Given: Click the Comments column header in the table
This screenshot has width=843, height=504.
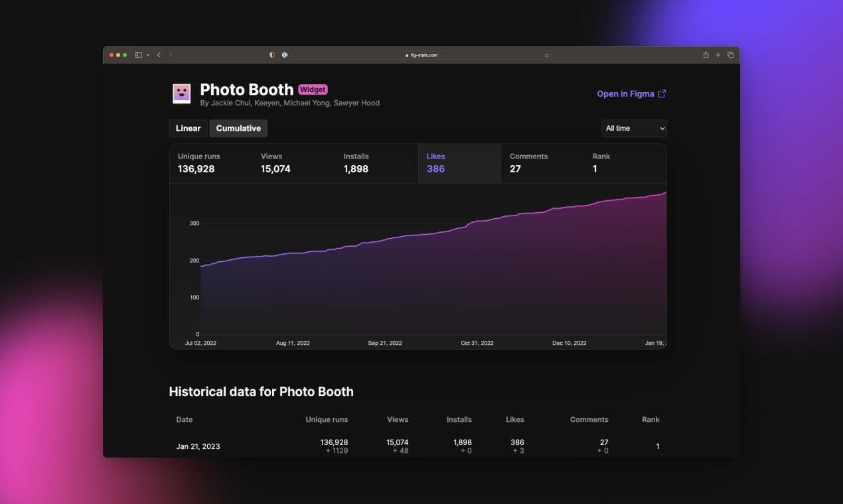Looking at the screenshot, I should 589,420.
